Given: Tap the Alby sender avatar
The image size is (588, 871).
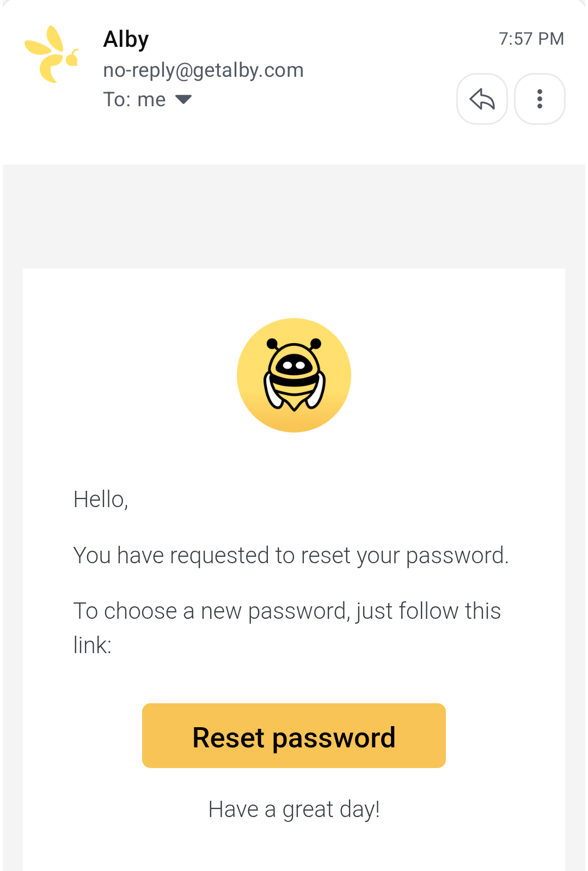Looking at the screenshot, I should pyautogui.click(x=52, y=54).
